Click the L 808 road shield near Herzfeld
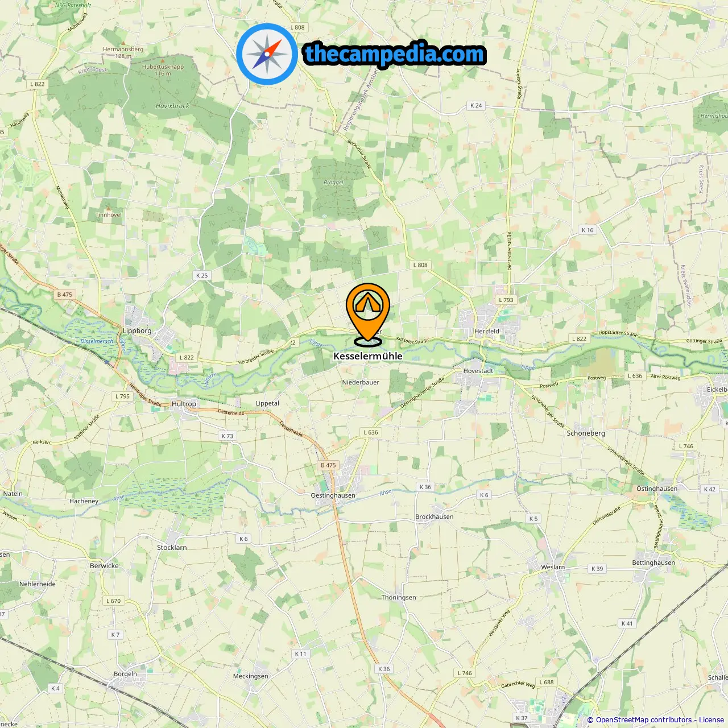 [x=420, y=265]
